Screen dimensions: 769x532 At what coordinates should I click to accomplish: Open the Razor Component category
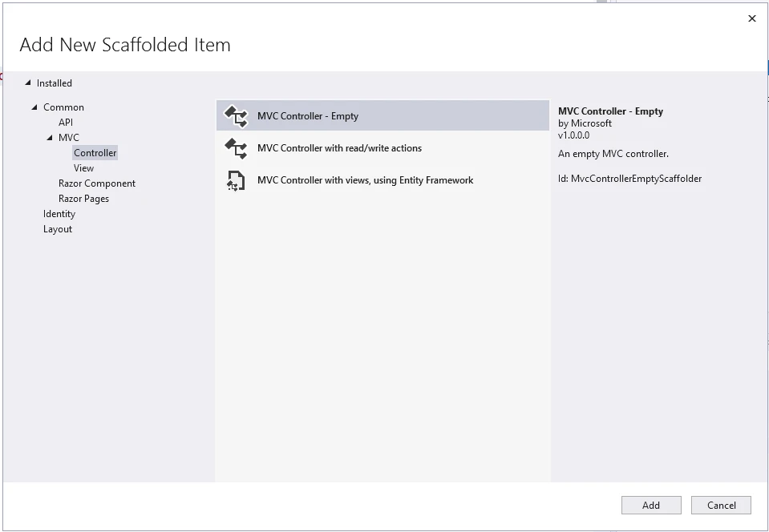[x=97, y=183]
